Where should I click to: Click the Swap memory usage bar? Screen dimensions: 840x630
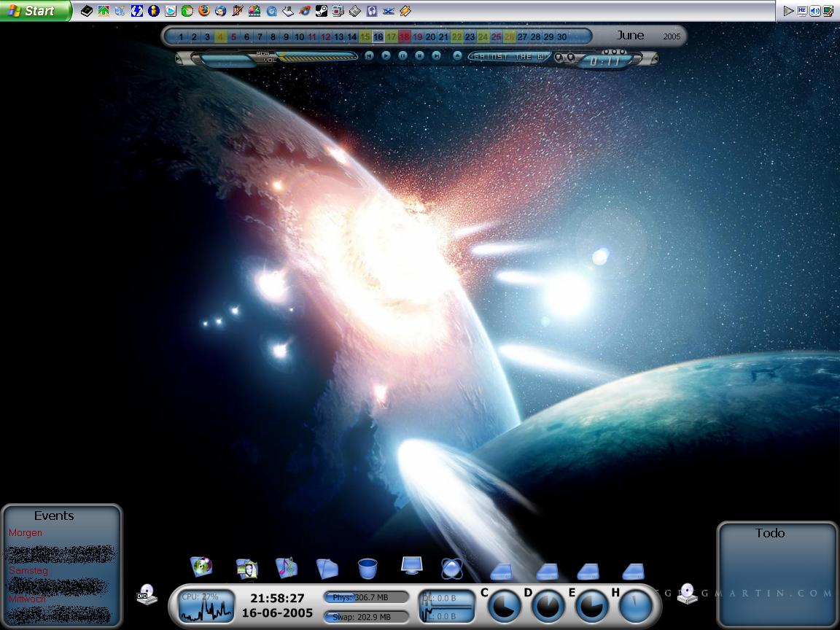pyautogui.click(x=366, y=617)
